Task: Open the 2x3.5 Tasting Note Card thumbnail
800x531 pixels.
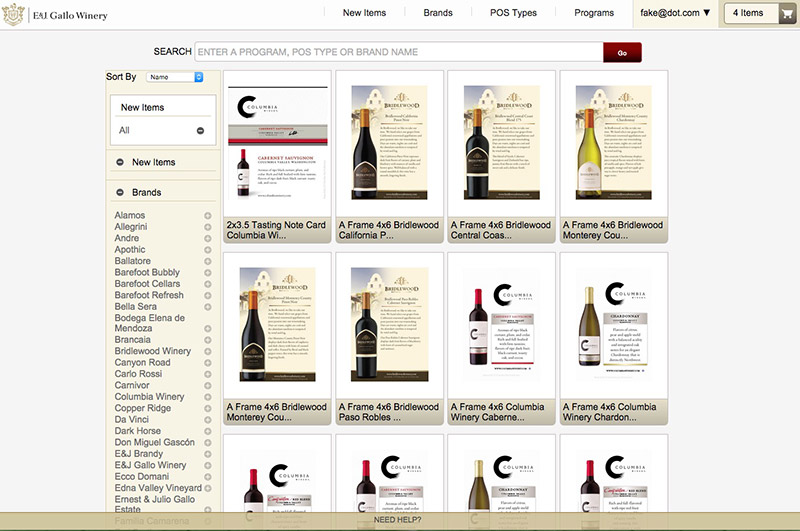Action: click(277, 144)
